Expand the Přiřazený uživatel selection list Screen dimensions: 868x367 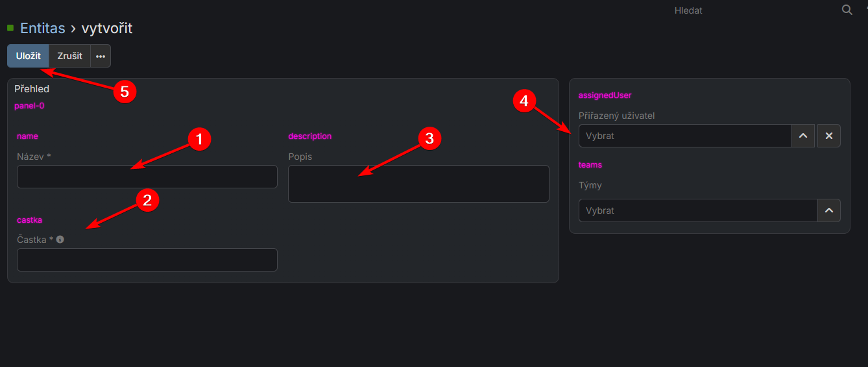(x=802, y=136)
